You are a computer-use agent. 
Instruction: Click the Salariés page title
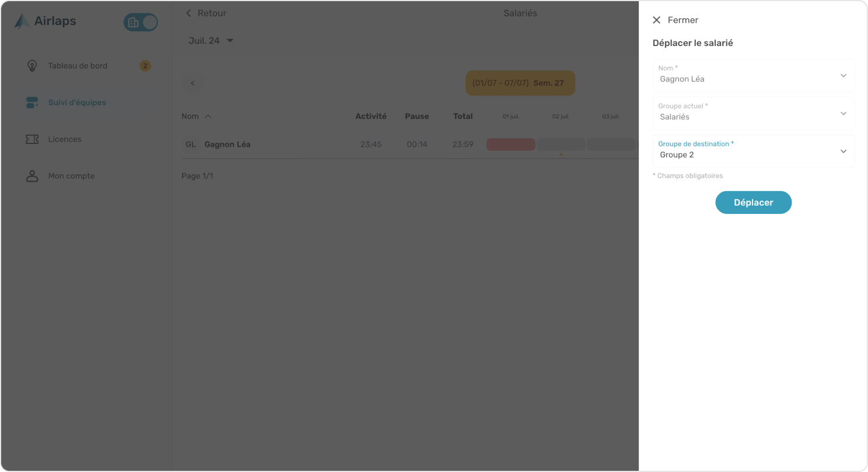(520, 13)
